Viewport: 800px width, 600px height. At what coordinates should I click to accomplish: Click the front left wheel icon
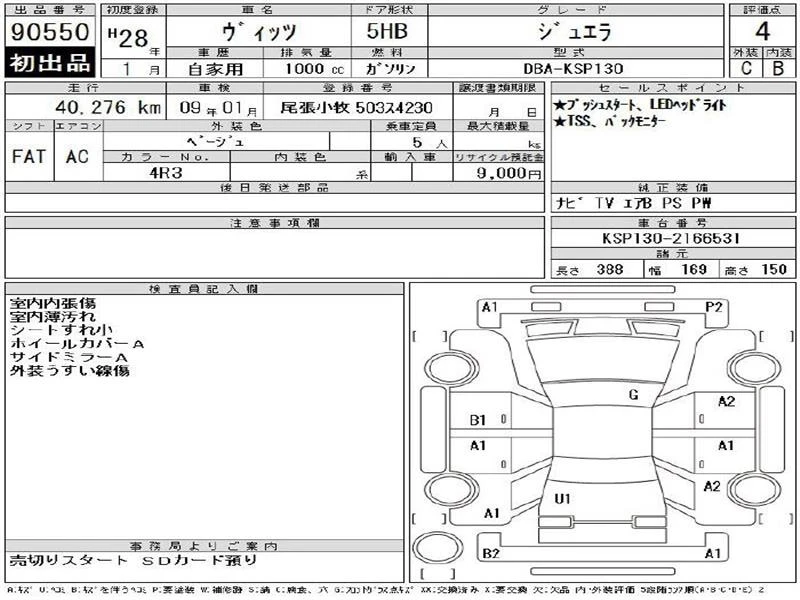tap(452, 368)
